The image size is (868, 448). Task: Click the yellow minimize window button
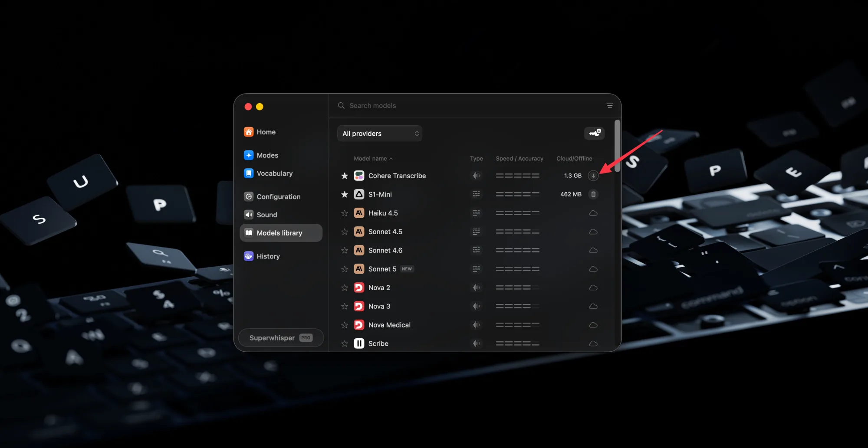(x=260, y=107)
